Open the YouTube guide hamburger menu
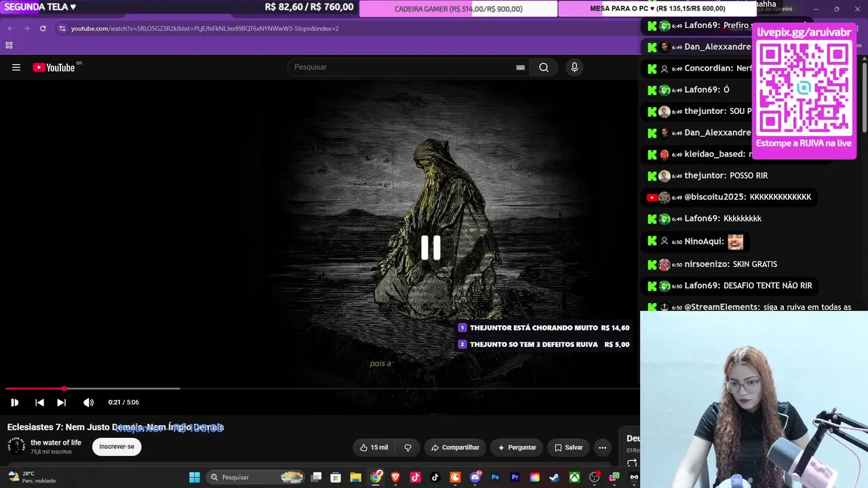 [16, 67]
